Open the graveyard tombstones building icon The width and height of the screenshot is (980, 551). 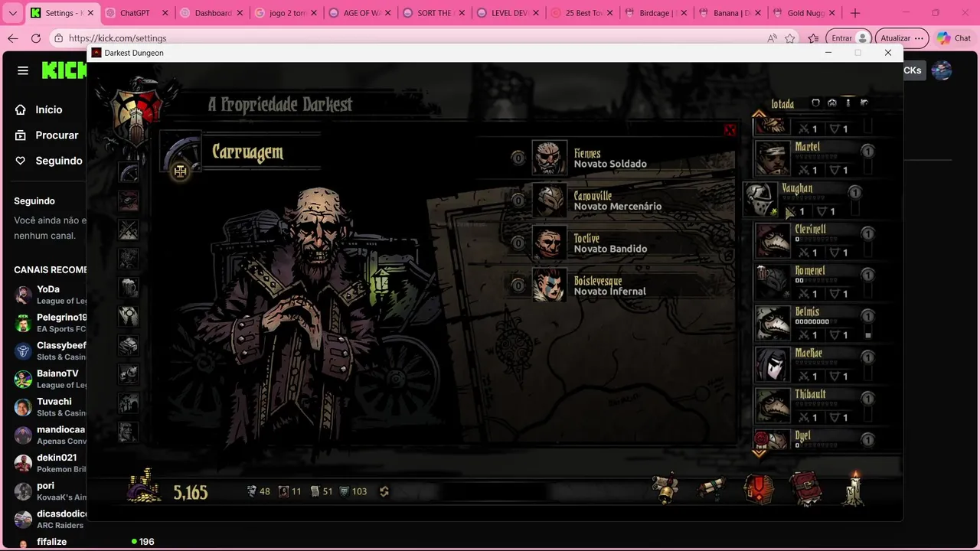(129, 403)
